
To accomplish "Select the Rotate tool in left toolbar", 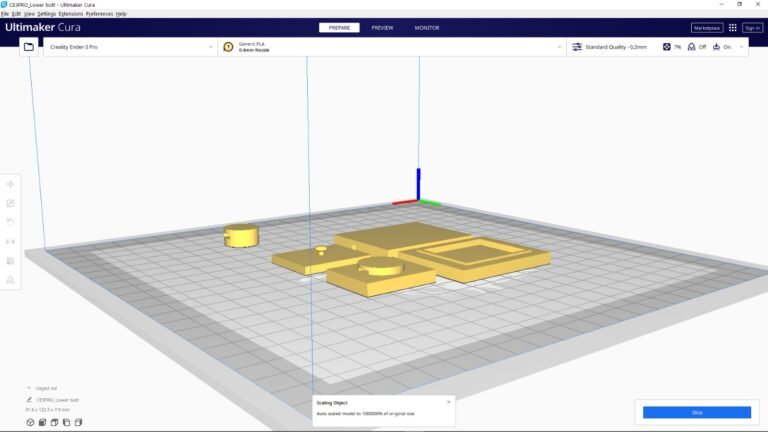I will pos(10,222).
